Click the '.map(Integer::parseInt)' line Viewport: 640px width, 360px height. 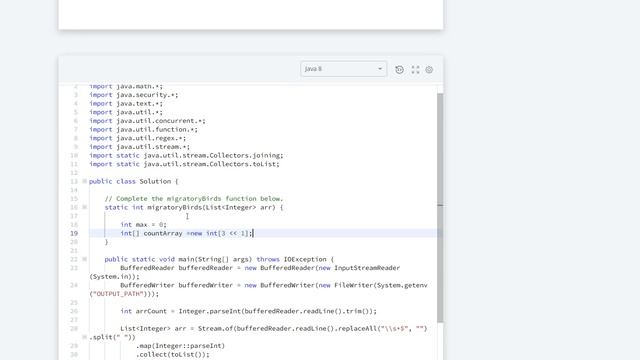(x=180, y=346)
